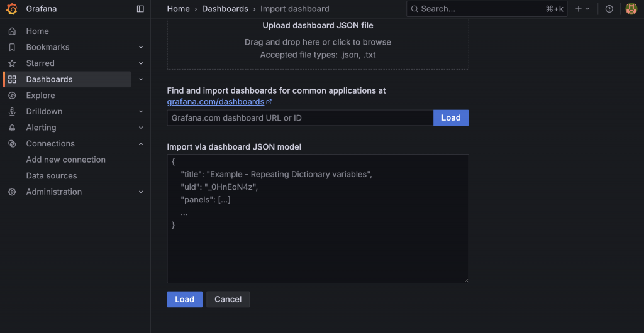Open the plus New menu
The image size is (644, 333).
[x=582, y=9]
